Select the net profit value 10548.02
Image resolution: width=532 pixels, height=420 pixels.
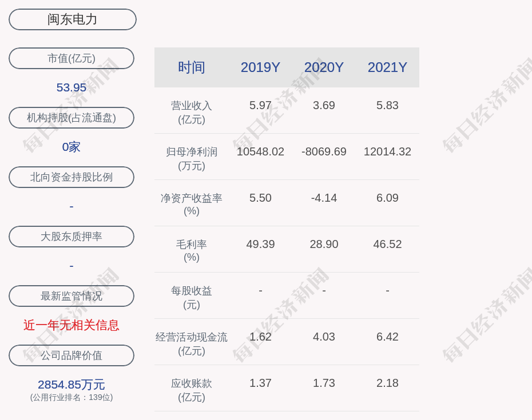[260, 151]
